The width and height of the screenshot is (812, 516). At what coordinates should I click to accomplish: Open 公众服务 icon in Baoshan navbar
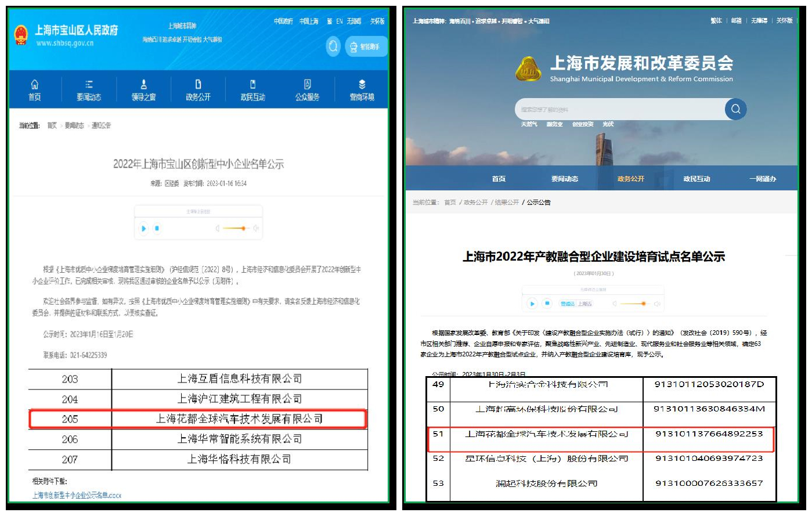[307, 84]
